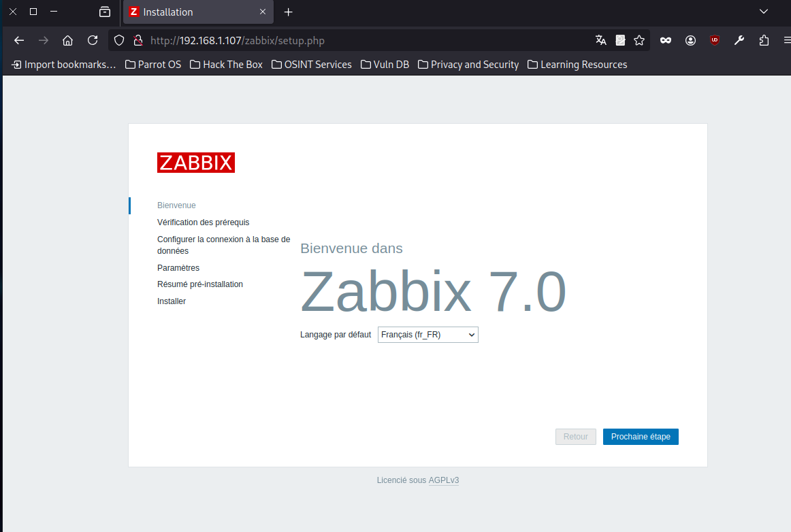This screenshot has height=532, width=791.
Task: Select Configurer la connexion à la base step
Action: point(223,245)
